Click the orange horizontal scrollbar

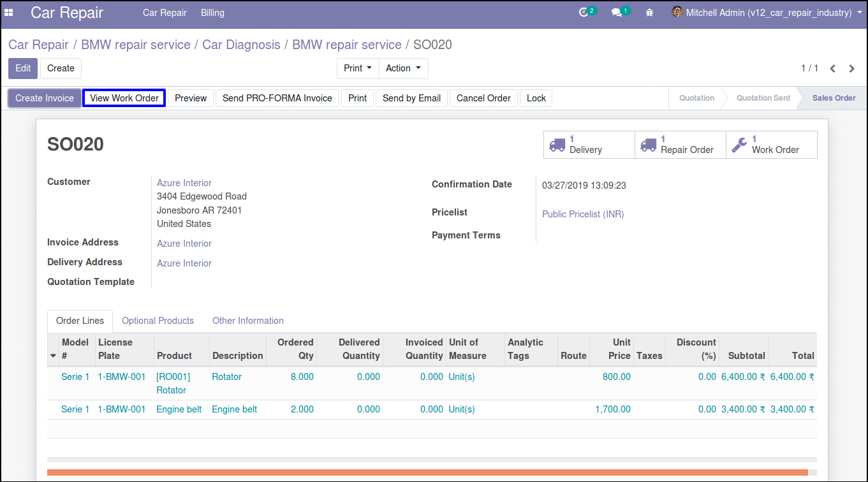pos(427,472)
